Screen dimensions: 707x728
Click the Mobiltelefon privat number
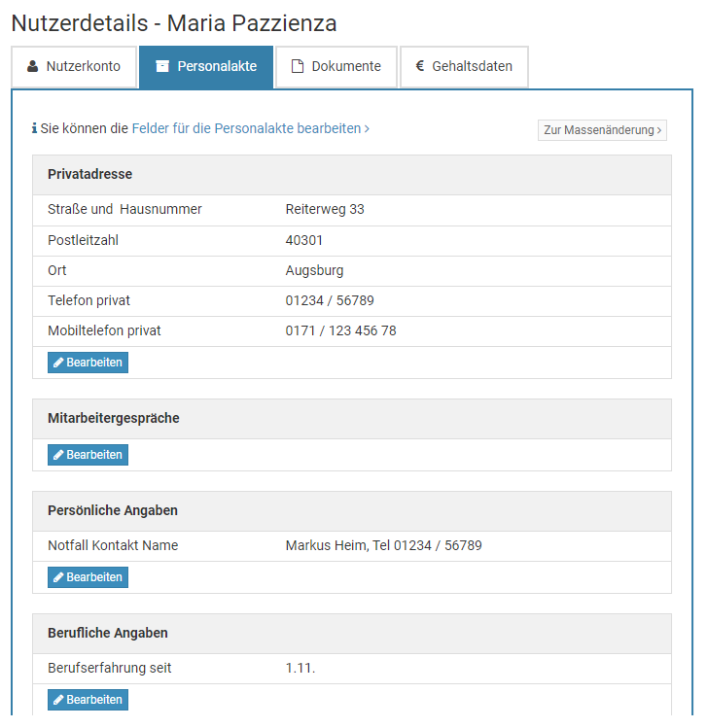coord(340,331)
